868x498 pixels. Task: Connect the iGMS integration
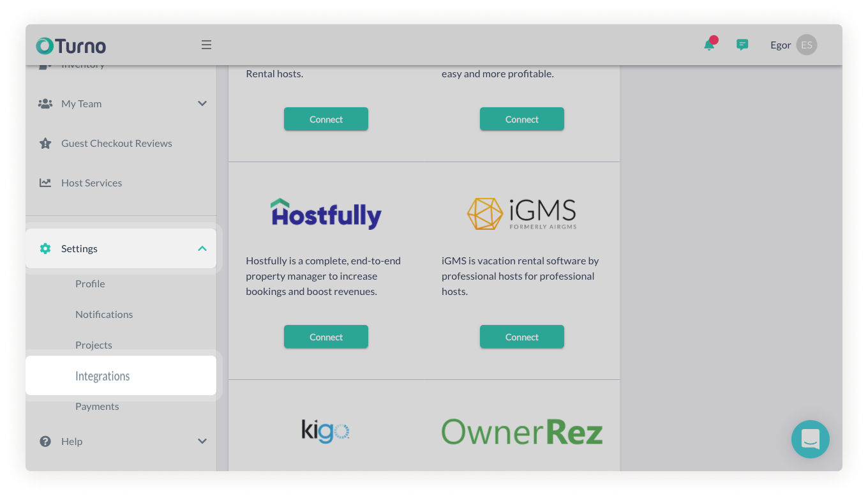click(x=522, y=336)
